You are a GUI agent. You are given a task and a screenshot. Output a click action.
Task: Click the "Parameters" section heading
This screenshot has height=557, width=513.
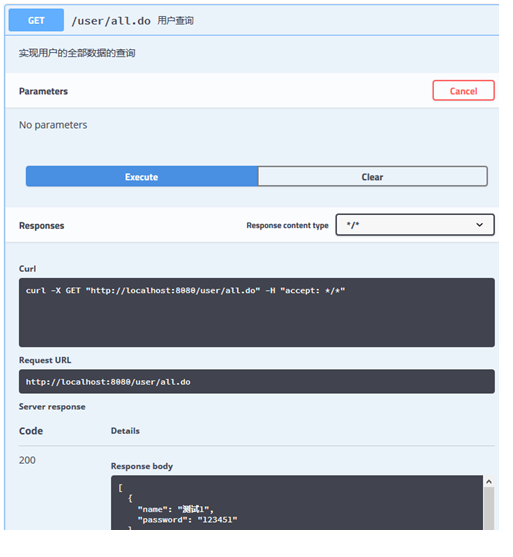[43, 91]
